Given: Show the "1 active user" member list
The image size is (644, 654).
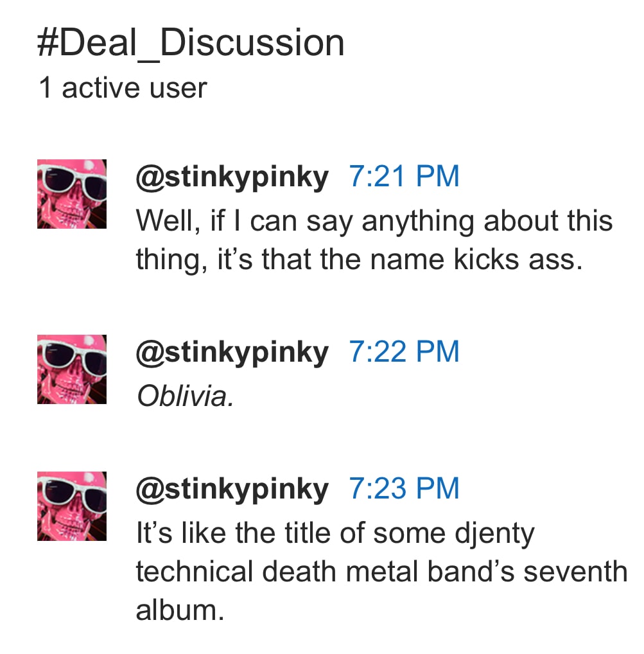Looking at the screenshot, I should [123, 88].
